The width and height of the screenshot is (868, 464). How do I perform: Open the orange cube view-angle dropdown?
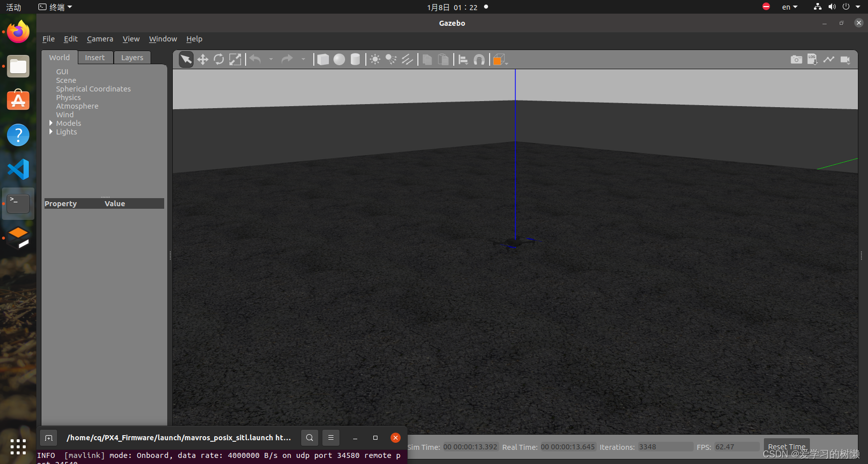pyautogui.click(x=500, y=60)
